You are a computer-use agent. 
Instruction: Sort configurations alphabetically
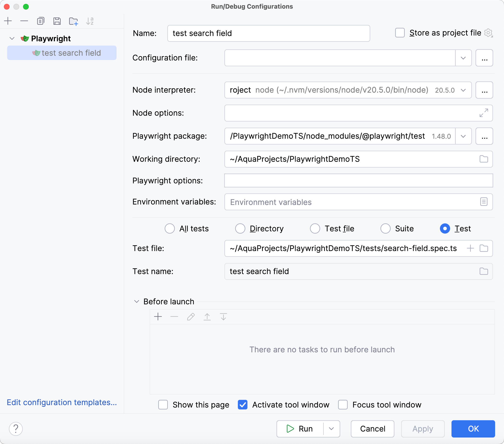pyautogui.click(x=90, y=21)
